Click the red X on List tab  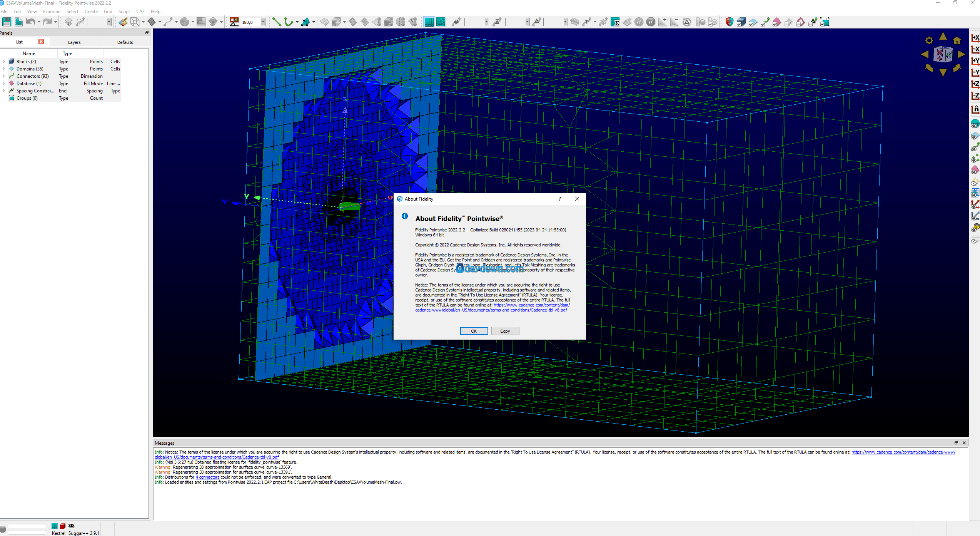click(41, 42)
